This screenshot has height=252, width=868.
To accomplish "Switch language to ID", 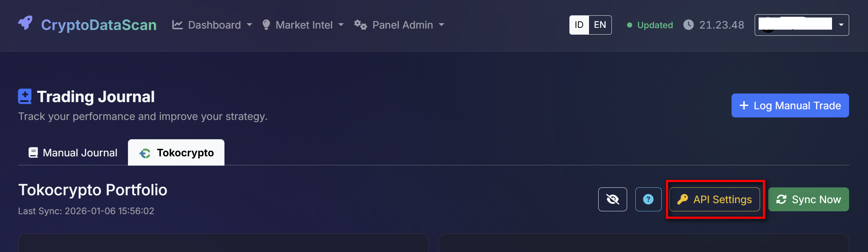I will (x=579, y=25).
